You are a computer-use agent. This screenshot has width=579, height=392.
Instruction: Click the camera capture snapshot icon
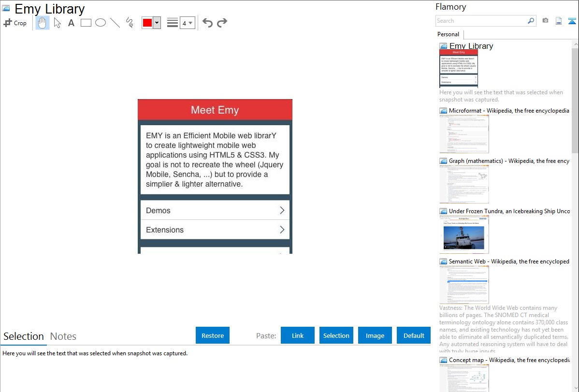(545, 21)
